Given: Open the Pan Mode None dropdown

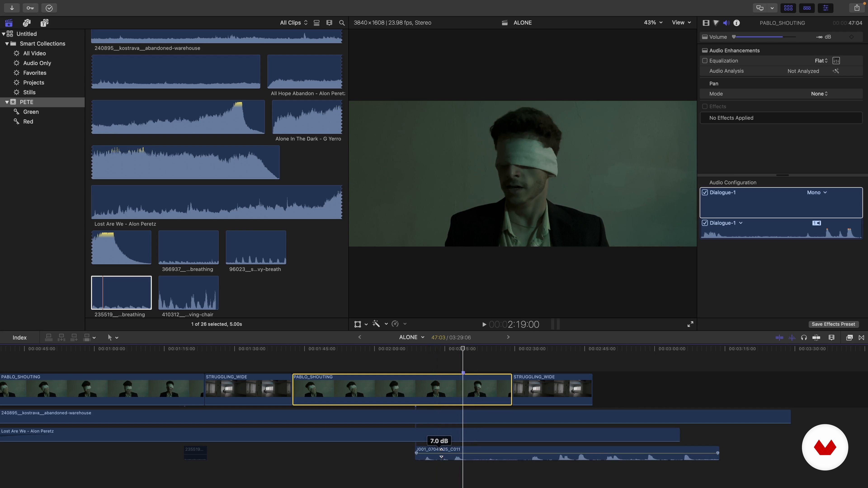Looking at the screenshot, I should [819, 94].
